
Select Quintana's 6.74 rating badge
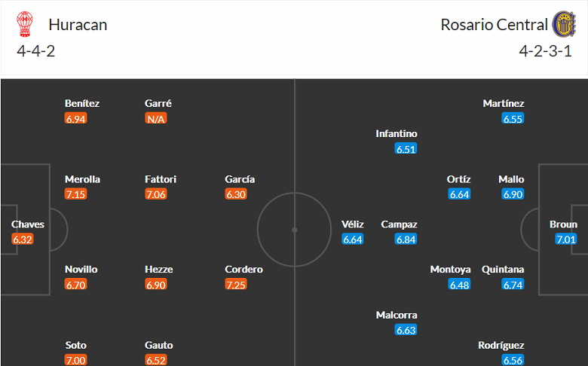[x=513, y=285]
